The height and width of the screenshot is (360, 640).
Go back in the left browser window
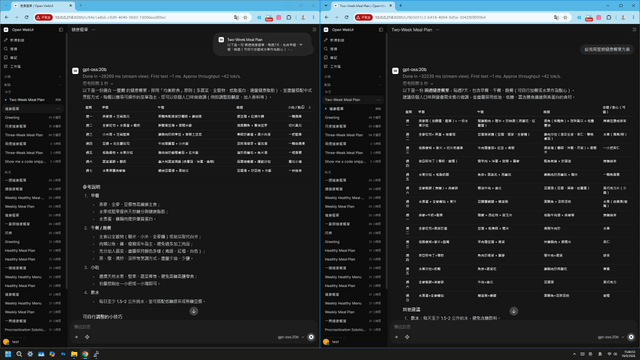7,18
